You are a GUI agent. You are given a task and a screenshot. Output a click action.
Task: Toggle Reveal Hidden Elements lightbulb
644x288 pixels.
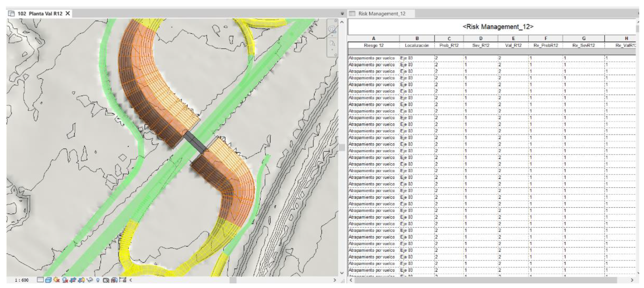point(98,280)
